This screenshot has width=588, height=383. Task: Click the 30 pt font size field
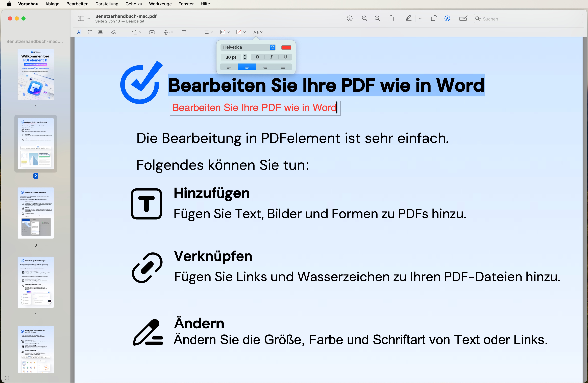tap(231, 57)
